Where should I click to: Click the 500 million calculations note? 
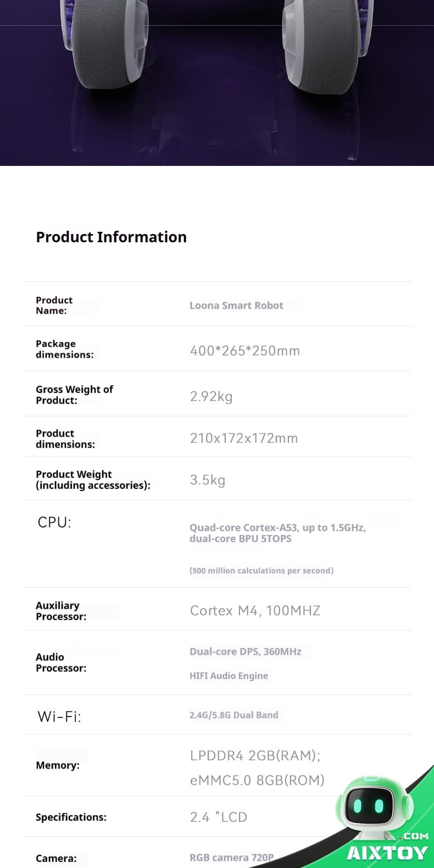point(261,570)
